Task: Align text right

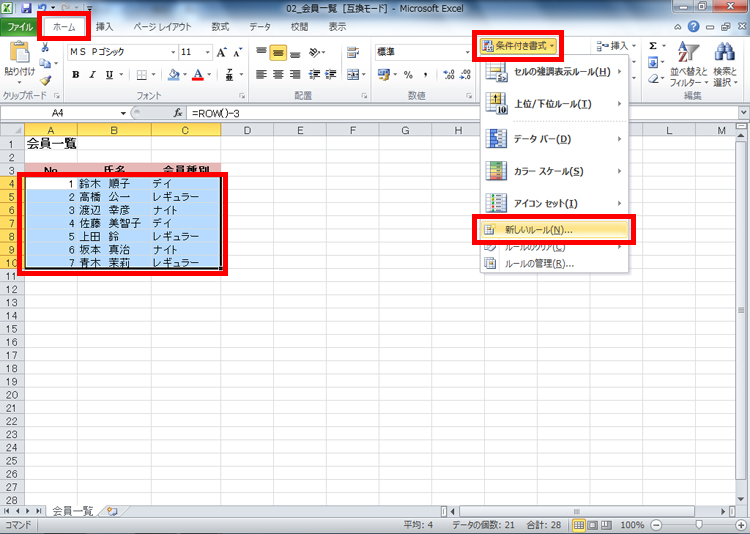Action: [295, 75]
